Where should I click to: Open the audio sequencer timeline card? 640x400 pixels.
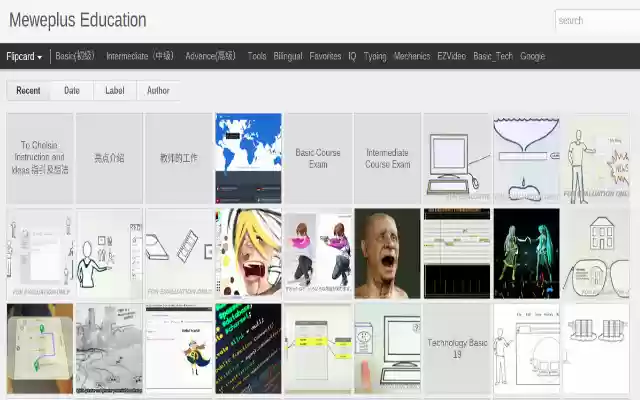pos(457,253)
